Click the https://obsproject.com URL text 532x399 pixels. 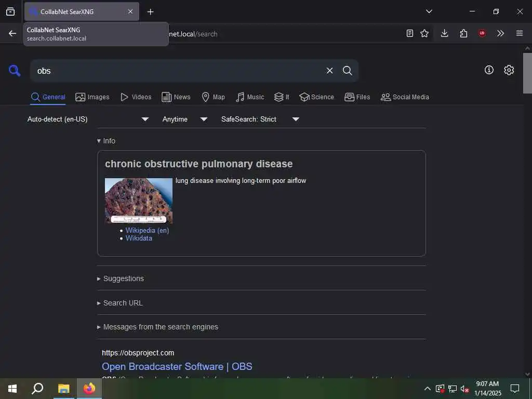click(x=138, y=353)
